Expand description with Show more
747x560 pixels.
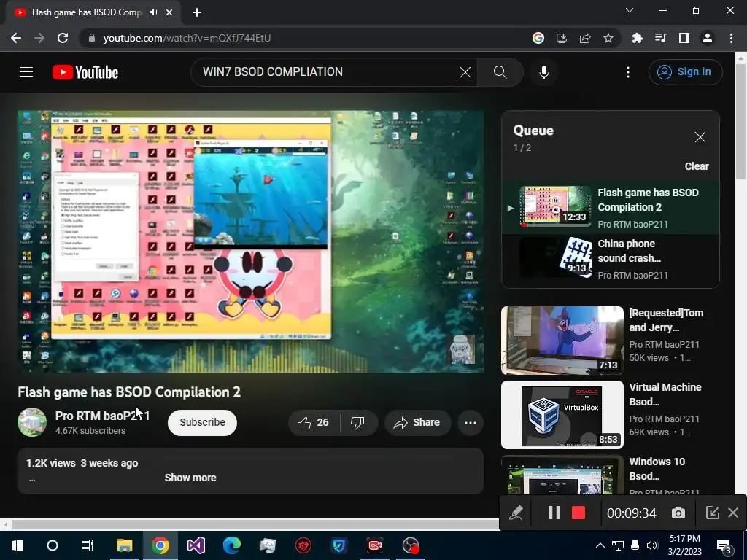[190, 478]
